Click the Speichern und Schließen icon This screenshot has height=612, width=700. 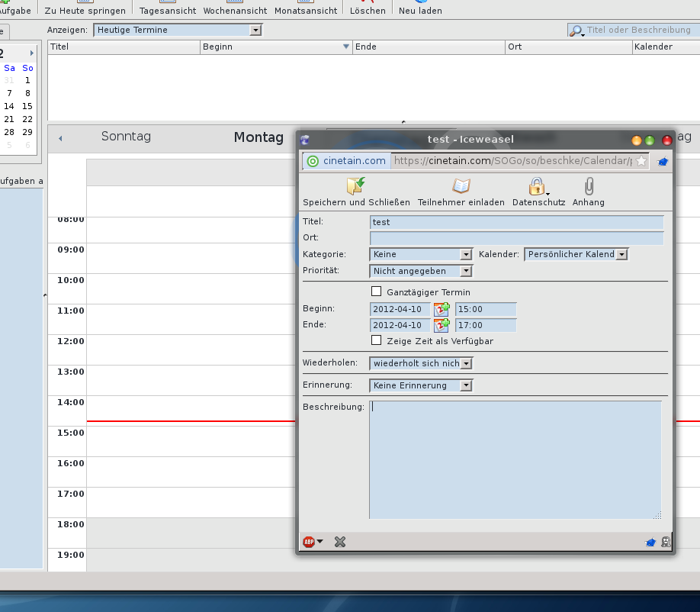(x=356, y=186)
